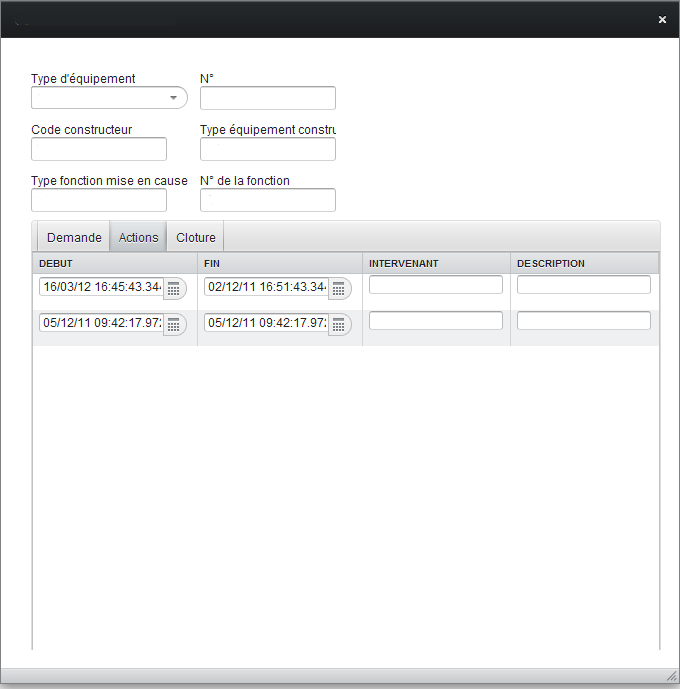Sort by the FIN column header
This screenshot has height=689, width=680.
[280, 264]
